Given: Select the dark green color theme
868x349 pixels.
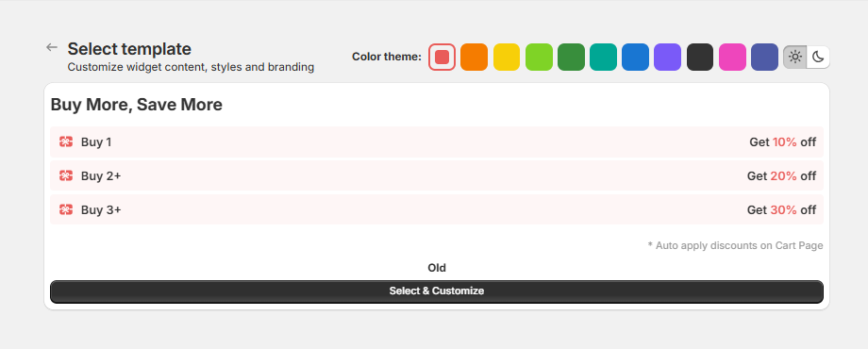Looking at the screenshot, I should point(572,57).
